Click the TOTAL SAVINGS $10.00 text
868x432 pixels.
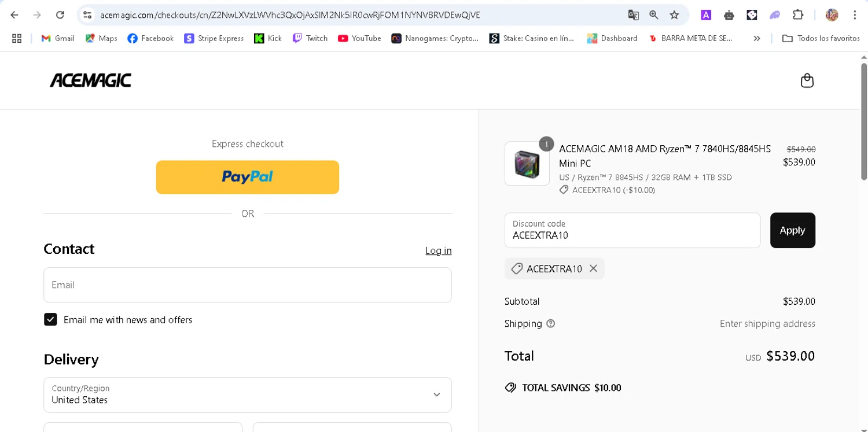572,387
